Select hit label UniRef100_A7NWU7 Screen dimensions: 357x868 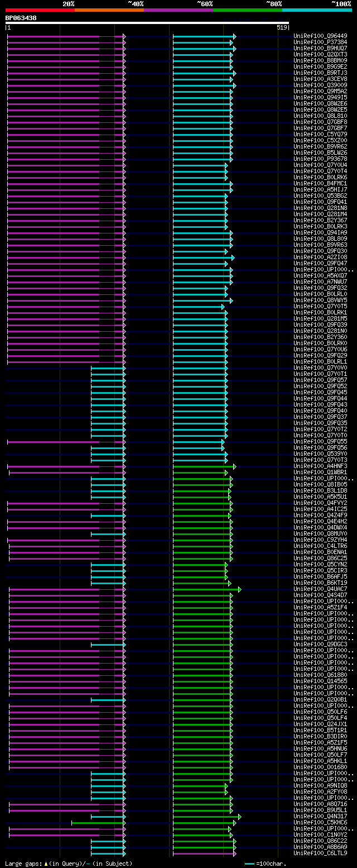[320, 282]
